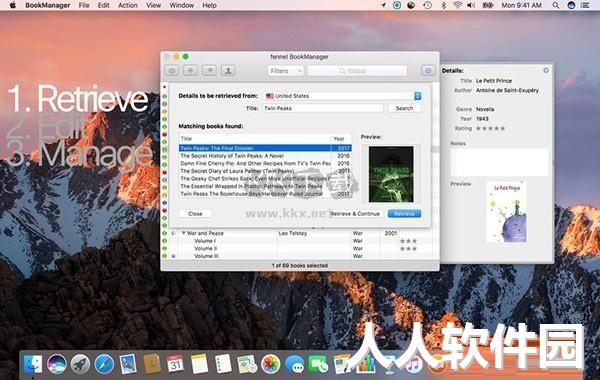This screenshot has width=600, height=380.
Task: Open Mail stamp icon in the dock
Action: pos(128,364)
